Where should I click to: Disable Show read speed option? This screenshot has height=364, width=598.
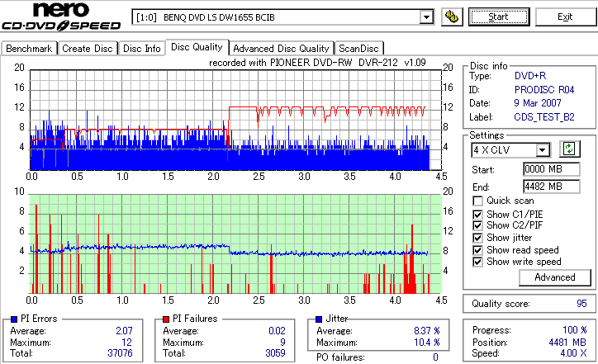point(477,250)
